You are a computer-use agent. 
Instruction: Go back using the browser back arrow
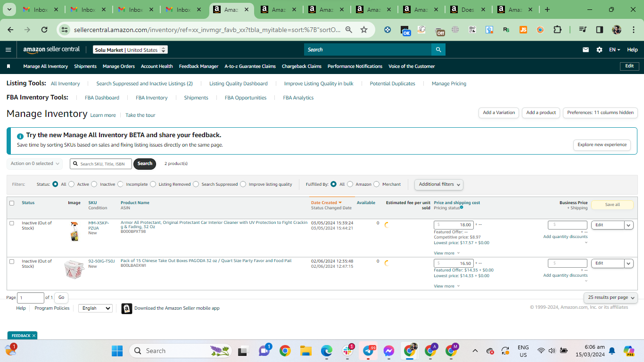tap(10, 30)
